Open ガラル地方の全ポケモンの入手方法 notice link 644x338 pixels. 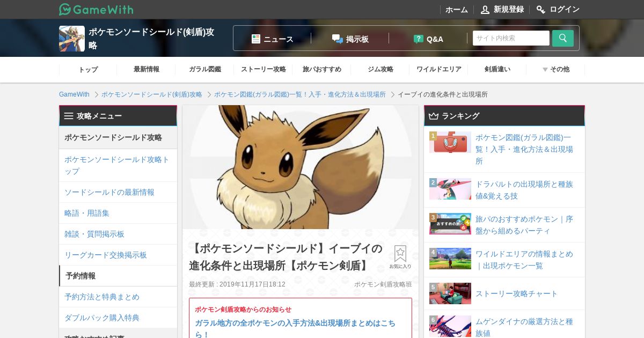[295, 328]
